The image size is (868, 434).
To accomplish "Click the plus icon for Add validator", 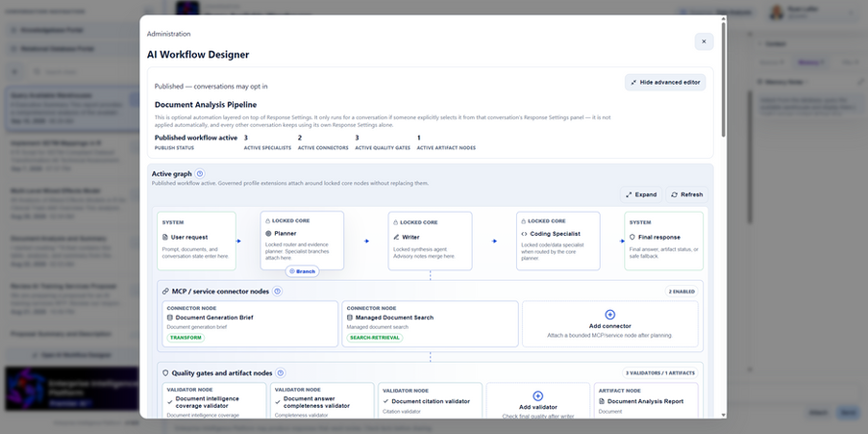I will coord(537,396).
